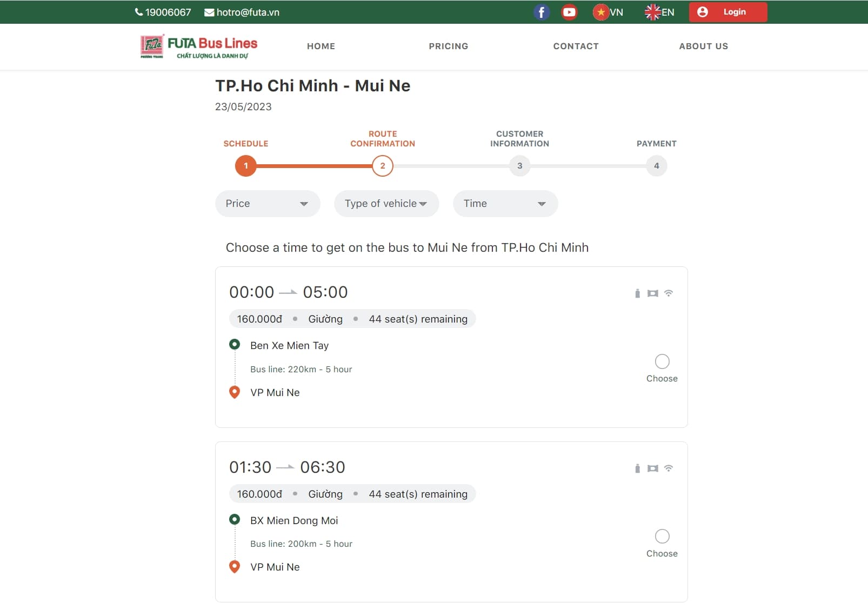Open the YouTube channel icon
Screen dimensions: 868x610
tap(569, 12)
